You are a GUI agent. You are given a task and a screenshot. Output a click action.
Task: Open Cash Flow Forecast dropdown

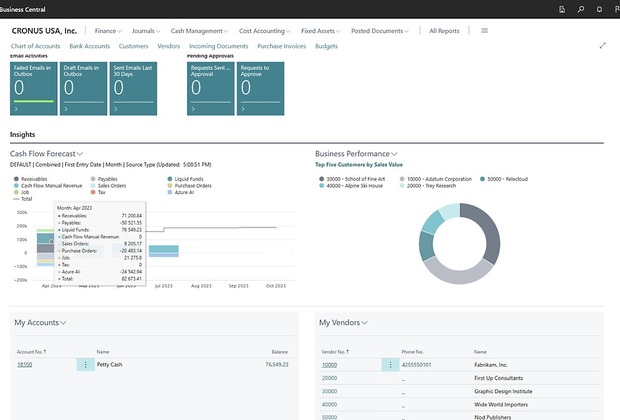pos(46,153)
